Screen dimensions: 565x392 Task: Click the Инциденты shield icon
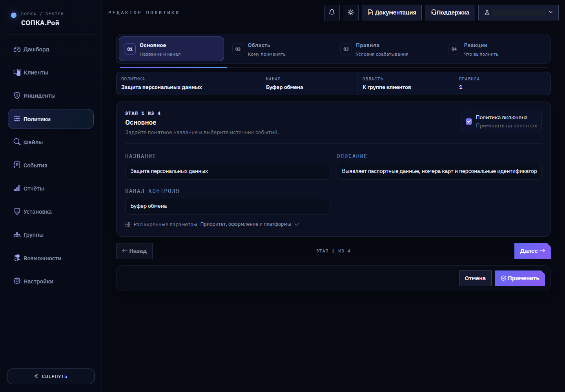tap(17, 96)
